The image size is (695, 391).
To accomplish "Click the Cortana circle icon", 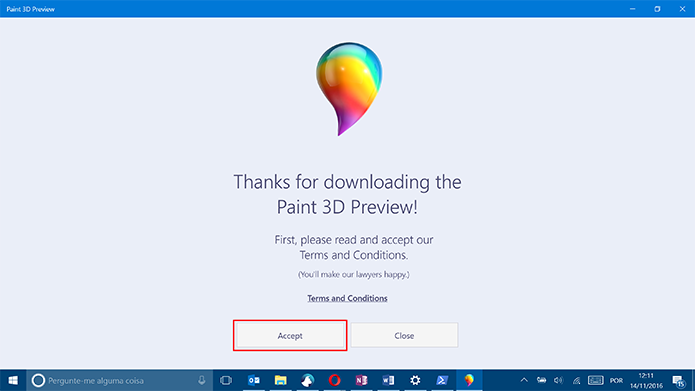I will (38, 380).
